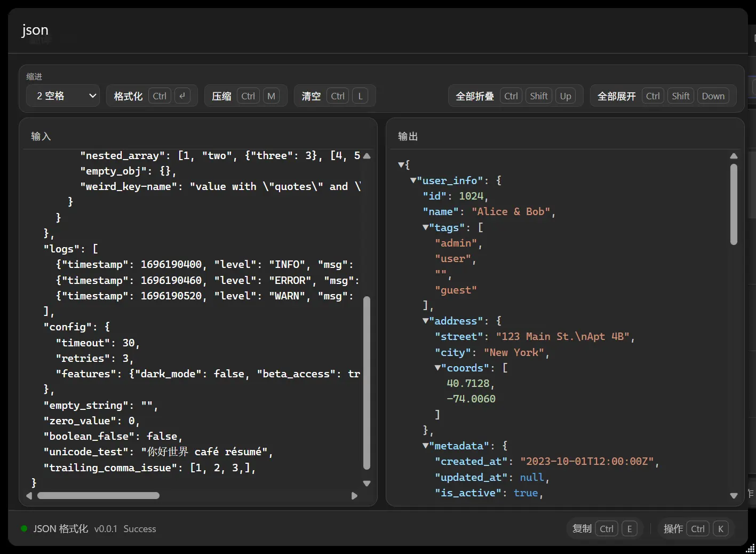The image size is (756, 554).
Task: Click the 清空 clear button
Action: [x=335, y=96]
